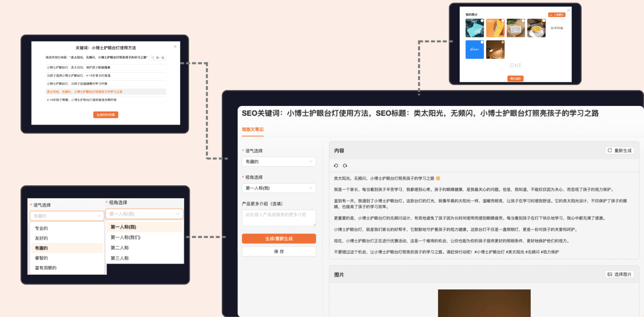Open the 语气选择 dropdown showing 有趣的

[279, 162]
